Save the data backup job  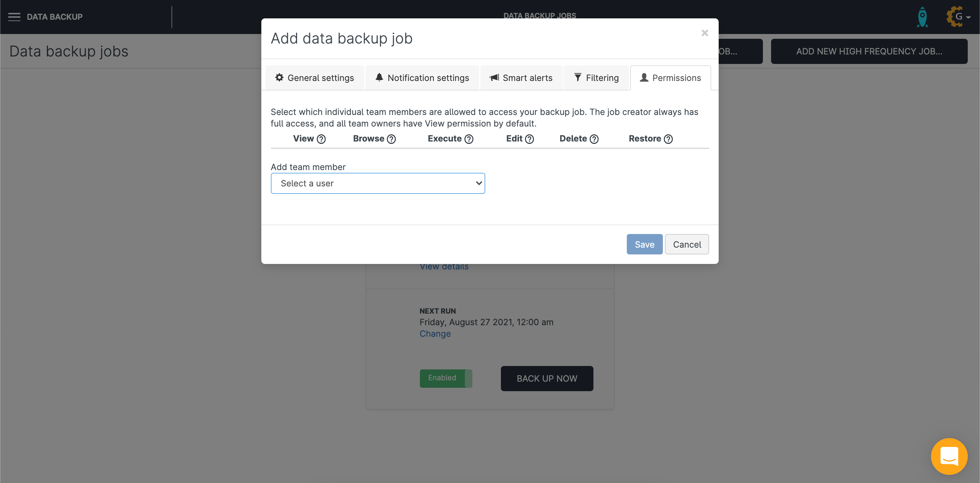pyautogui.click(x=644, y=244)
